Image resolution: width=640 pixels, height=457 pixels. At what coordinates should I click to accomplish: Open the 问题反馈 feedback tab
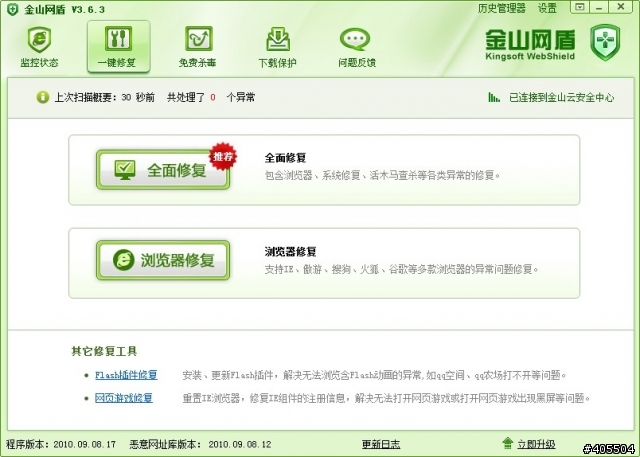point(357,47)
